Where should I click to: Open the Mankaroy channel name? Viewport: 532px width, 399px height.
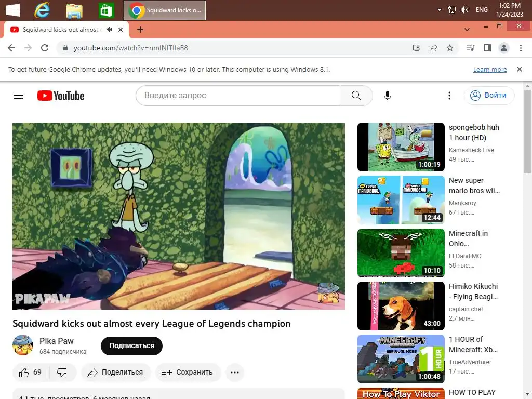[x=462, y=203]
